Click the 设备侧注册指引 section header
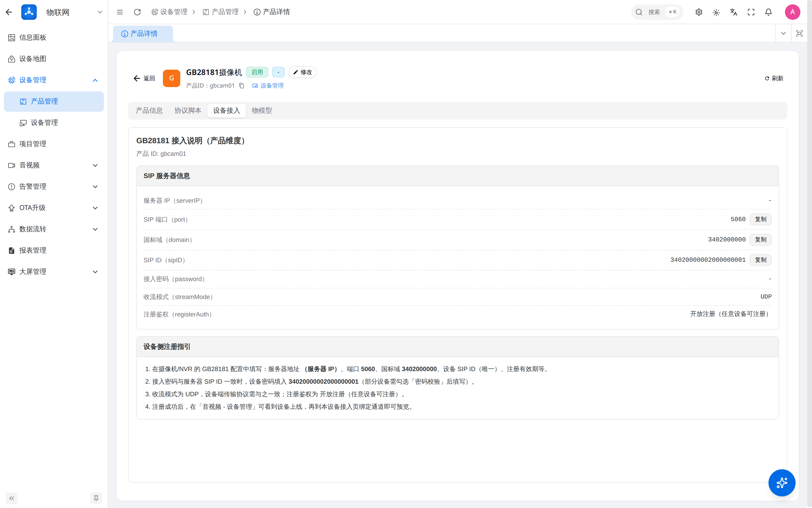 click(x=457, y=347)
